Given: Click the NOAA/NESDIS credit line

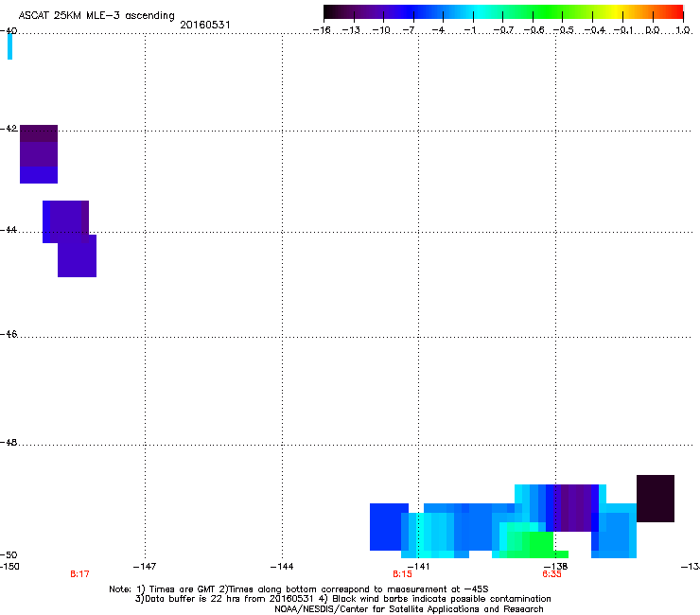Looking at the screenshot, I should tap(409, 609).
